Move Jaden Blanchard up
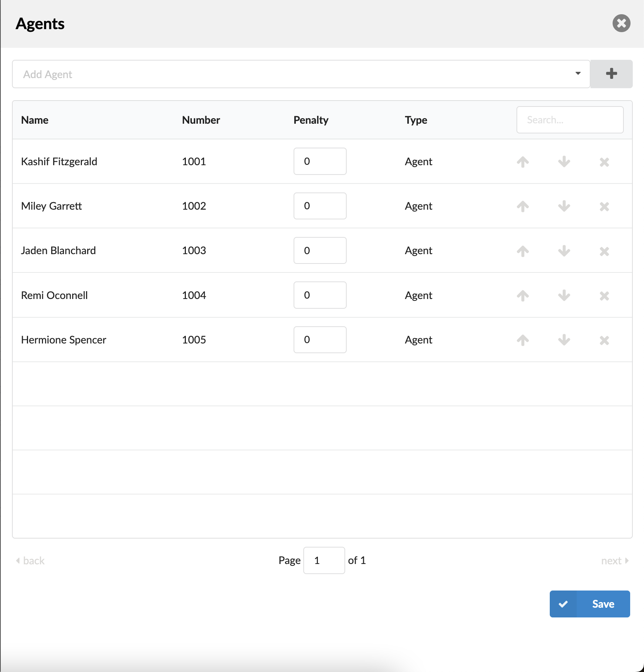The height and width of the screenshot is (672, 644). 523,251
